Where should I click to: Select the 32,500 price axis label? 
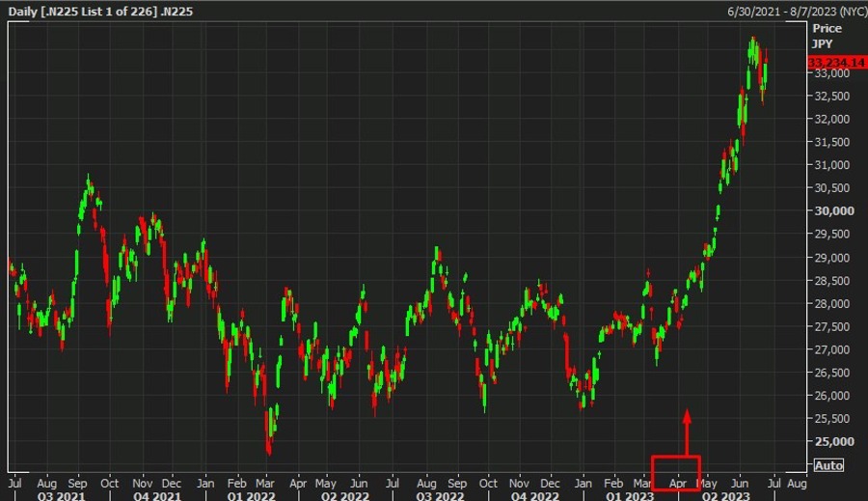click(831, 96)
